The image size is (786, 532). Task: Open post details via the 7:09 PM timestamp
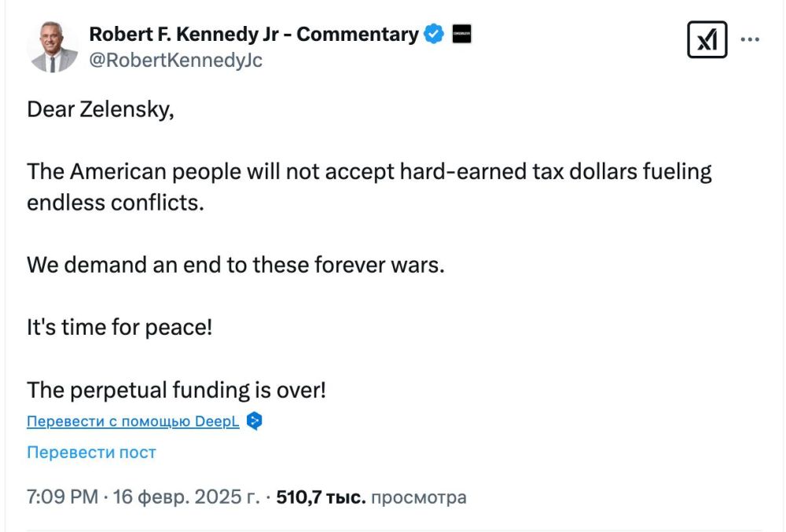(55, 497)
